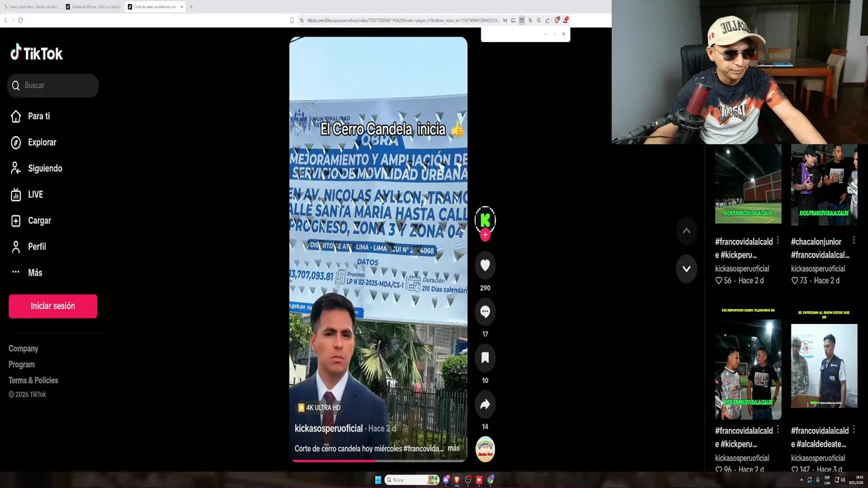868x488 pixels.
Task: Open options menu for 96-likes video
Action: pyautogui.click(x=778, y=430)
